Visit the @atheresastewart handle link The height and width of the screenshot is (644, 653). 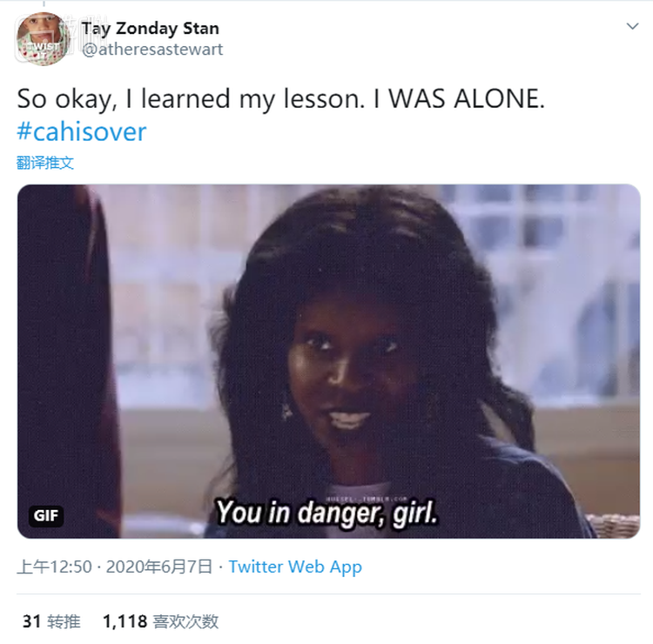click(152, 49)
